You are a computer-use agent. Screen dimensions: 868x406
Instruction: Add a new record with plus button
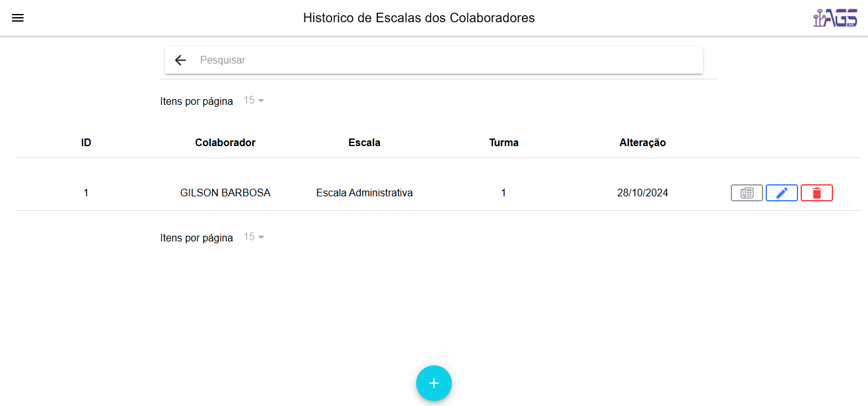[x=434, y=383]
